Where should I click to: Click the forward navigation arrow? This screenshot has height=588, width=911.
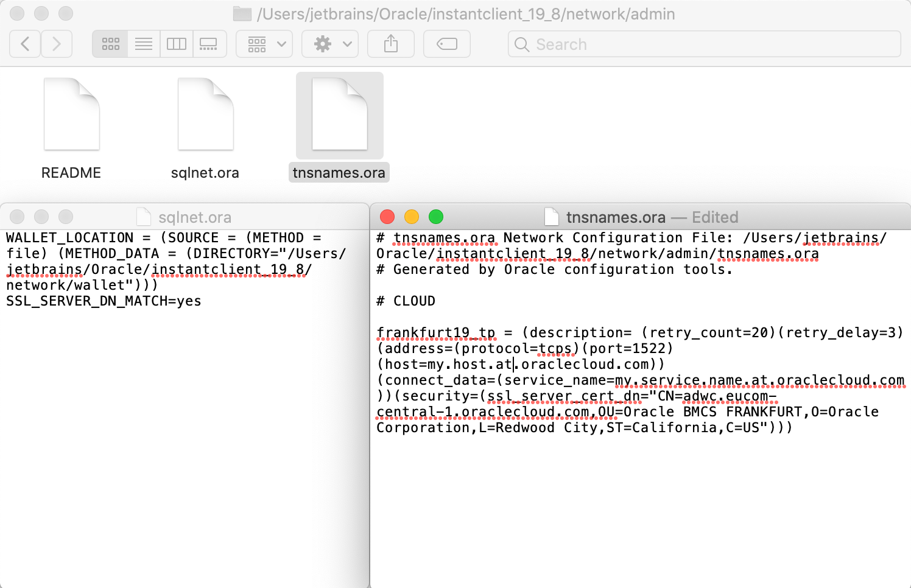[x=56, y=44]
